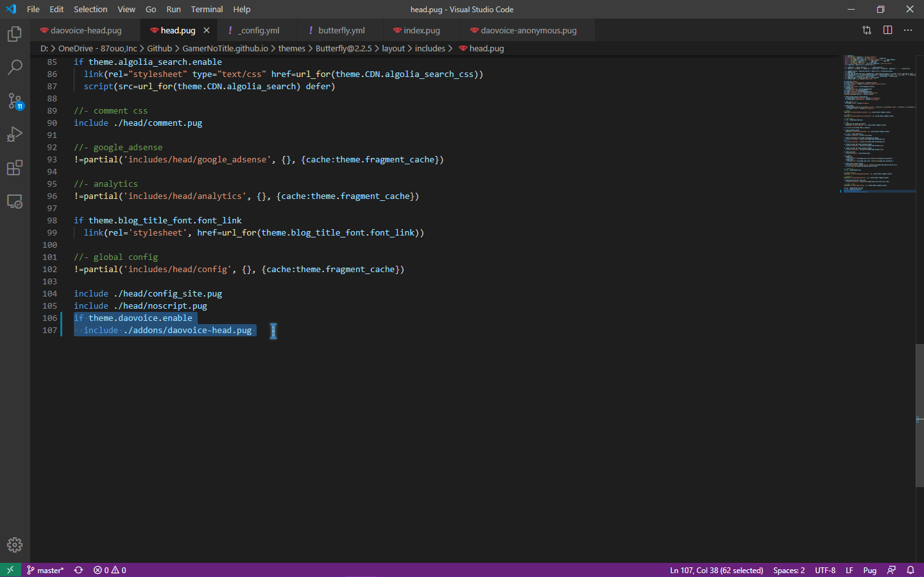
Task: Open the Terminal menu
Action: point(207,9)
